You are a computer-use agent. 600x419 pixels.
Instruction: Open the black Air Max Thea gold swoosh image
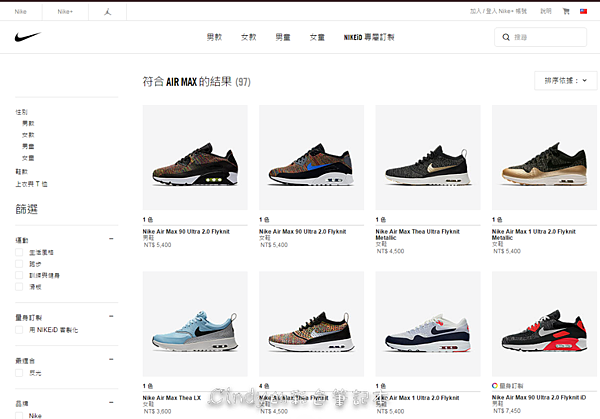click(x=428, y=157)
